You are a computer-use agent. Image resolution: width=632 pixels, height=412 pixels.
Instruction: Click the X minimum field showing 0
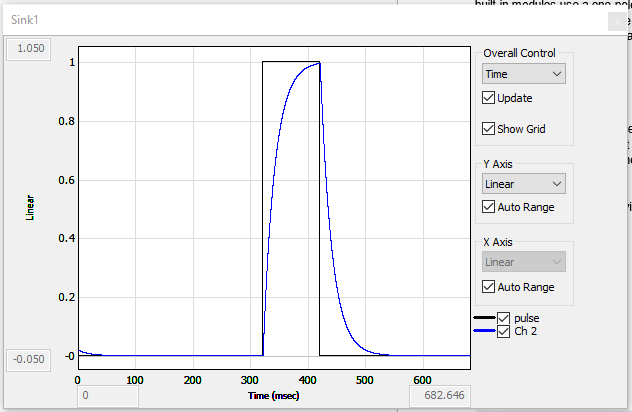(108, 397)
